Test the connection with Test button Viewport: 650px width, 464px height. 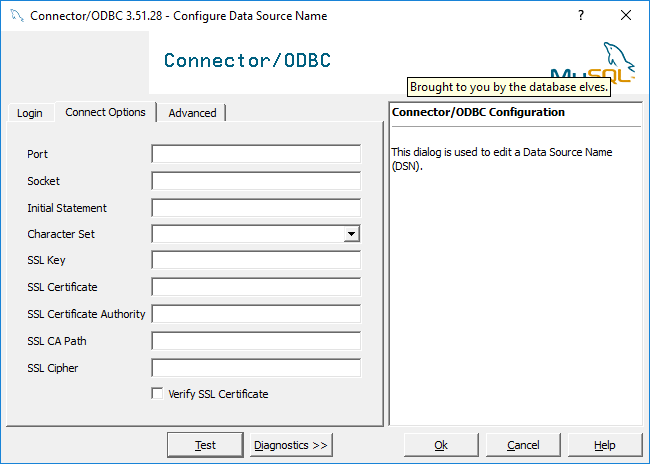pyautogui.click(x=205, y=445)
